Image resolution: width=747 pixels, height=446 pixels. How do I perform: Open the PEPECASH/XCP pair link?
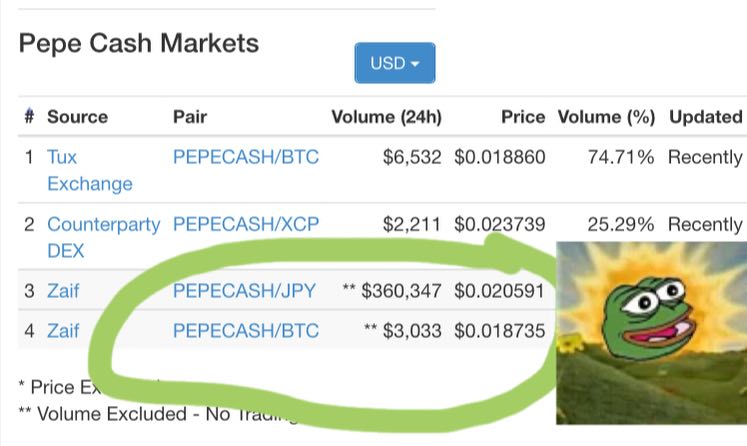[x=246, y=224]
